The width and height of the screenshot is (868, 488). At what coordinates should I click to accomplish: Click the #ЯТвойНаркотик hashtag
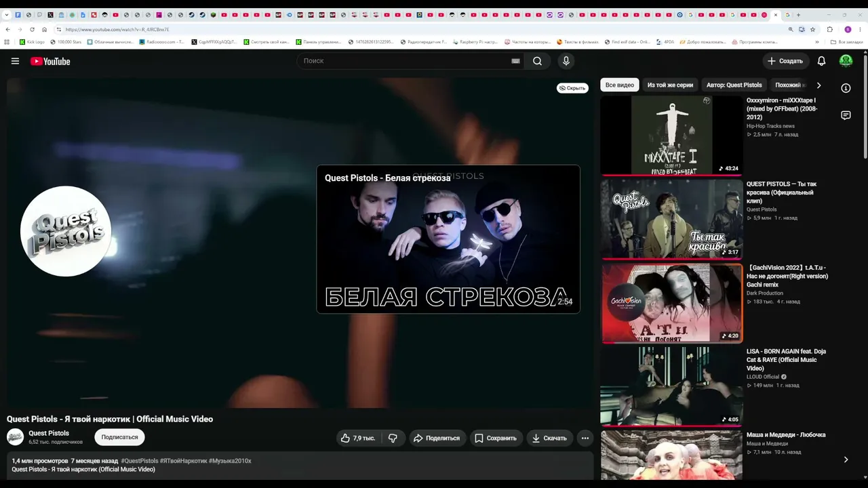(x=184, y=461)
